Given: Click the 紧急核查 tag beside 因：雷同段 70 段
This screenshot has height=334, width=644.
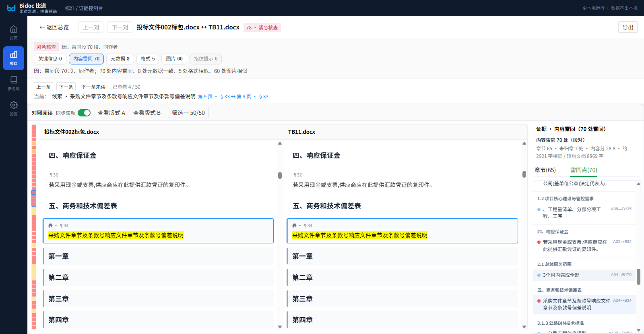Looking at the screenshot, I should pyautogui.click(x=46, y=47).
